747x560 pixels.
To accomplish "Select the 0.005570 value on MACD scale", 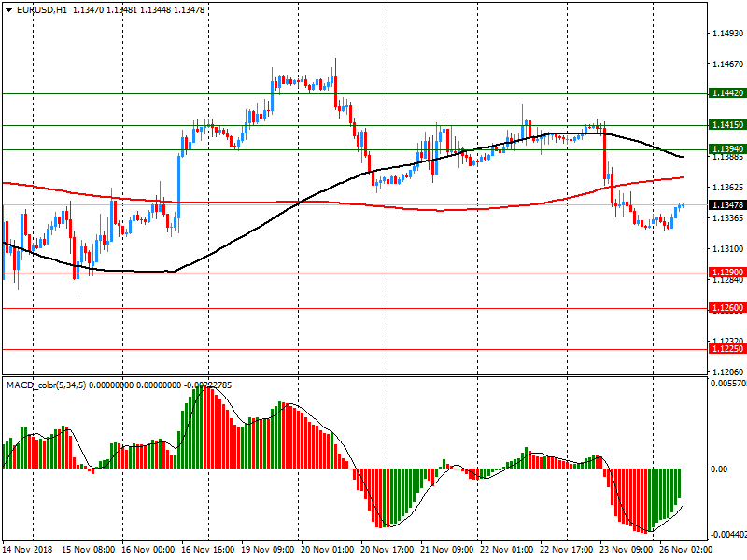I will (x=728, y=384).
